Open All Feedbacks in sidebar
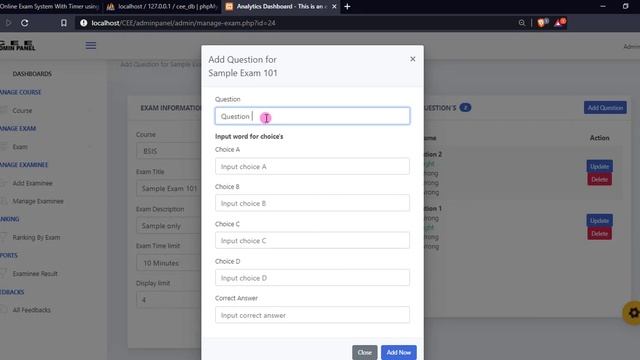The height and width of the screenshot is (360, 640). tap(31, 310)
